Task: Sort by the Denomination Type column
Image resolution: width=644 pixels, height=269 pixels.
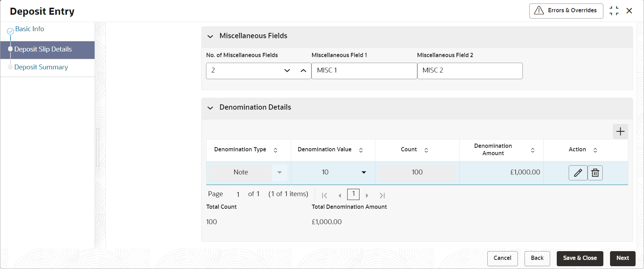Action: click(275, 150)
